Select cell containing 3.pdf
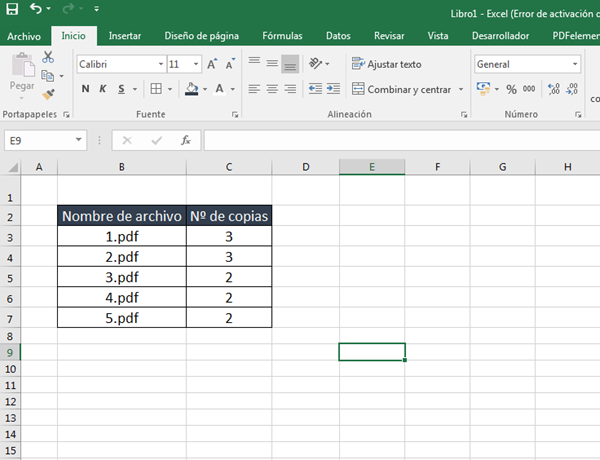This screenshot has height=460, width=600. coord(122,277)
